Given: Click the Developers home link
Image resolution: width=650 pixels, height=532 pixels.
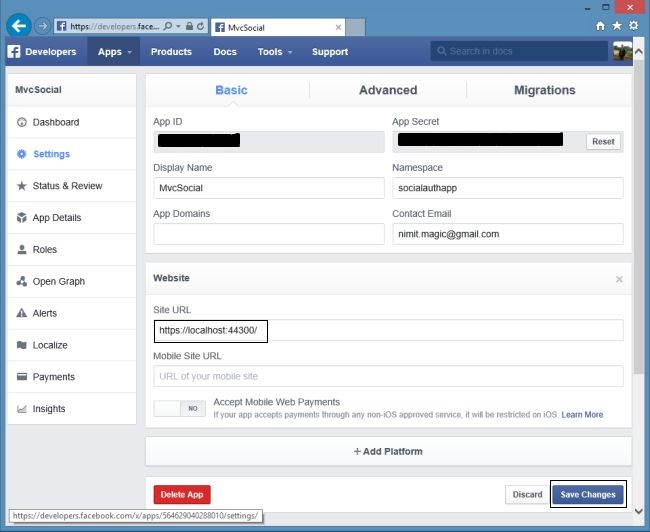Looking at the screenshot, I should [51, 52].
